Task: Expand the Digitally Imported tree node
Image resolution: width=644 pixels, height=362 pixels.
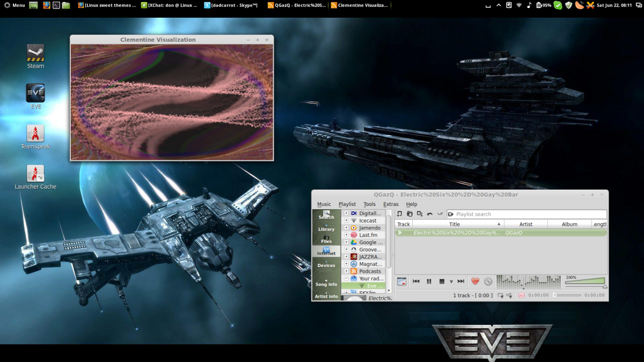Action: 346,213
